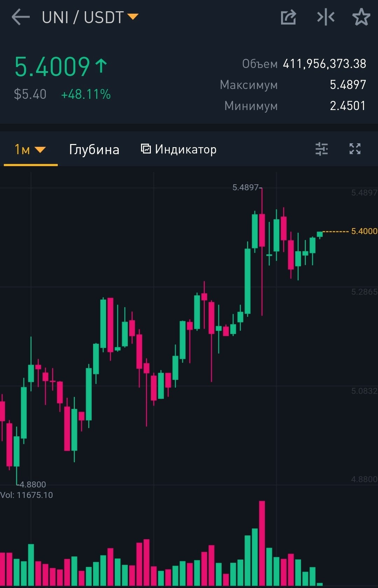
Task: Open the 1м timeframe dropdown
Action: click(30, 150)
